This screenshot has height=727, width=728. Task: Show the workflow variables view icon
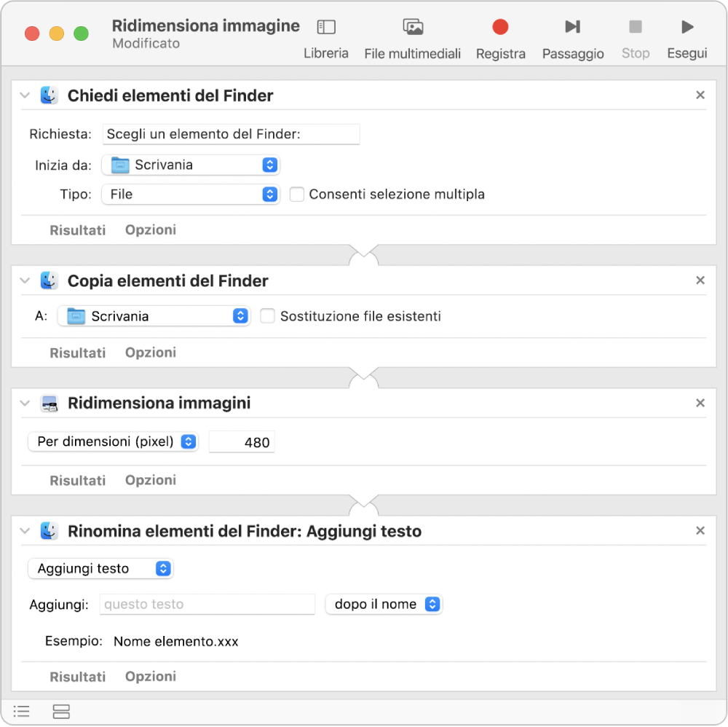pos(61,712)
